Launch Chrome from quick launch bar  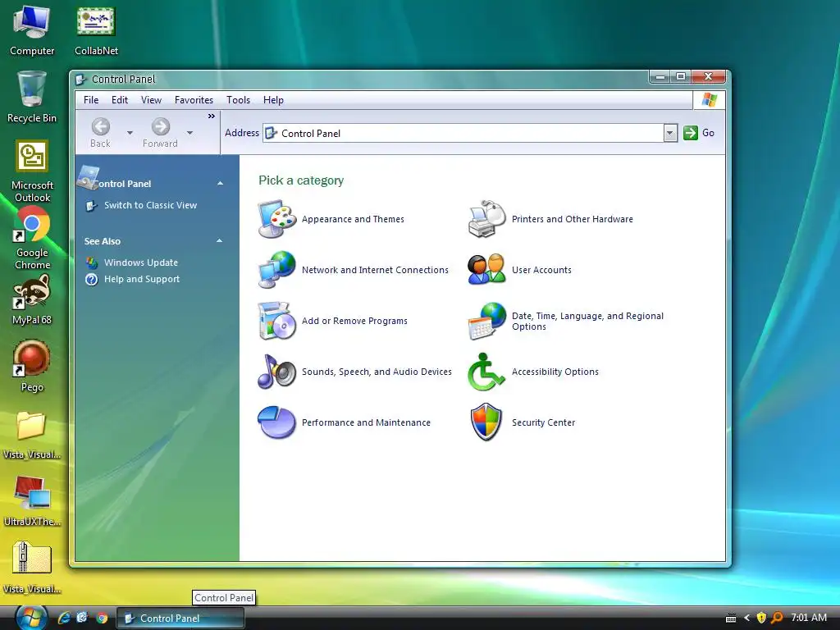102,619
